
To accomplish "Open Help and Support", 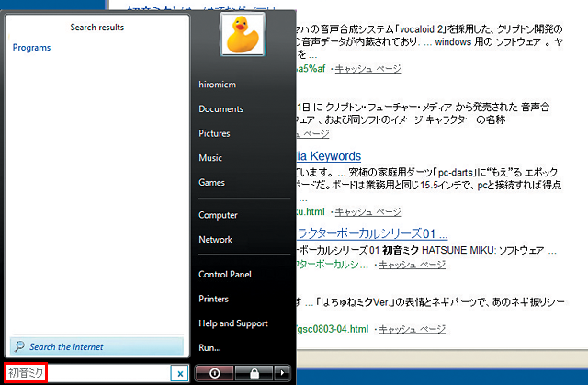I will point(232,323).
